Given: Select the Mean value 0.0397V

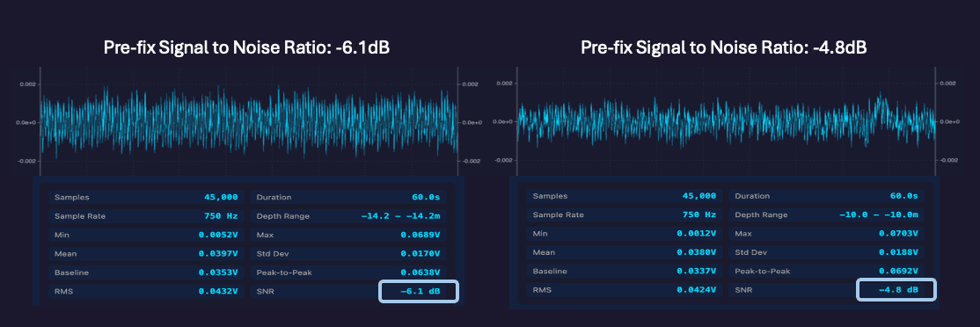Looking at the screenshot, I should [218, 254].
